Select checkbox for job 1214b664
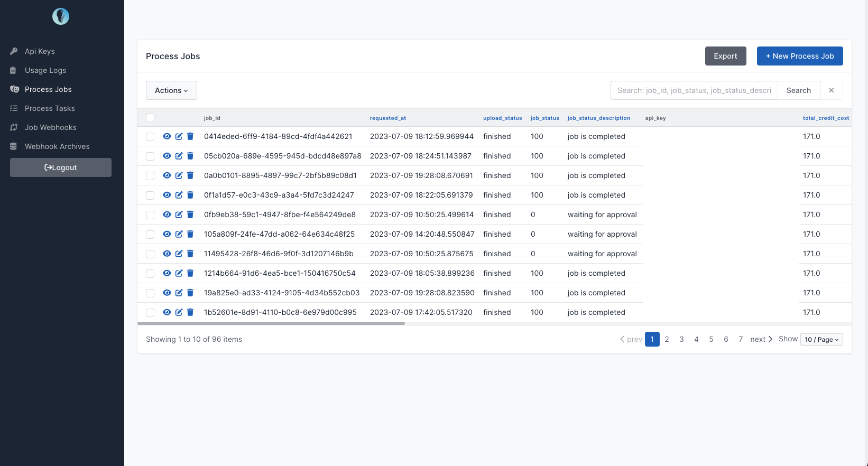The width and height of the screenshot is (868, 466). (150, 274)
